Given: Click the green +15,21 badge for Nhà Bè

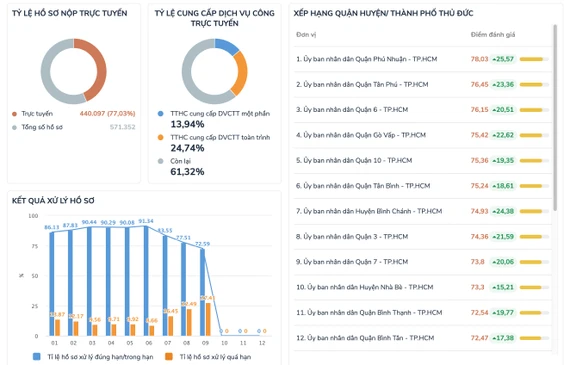Looking at the screenshot, I should pyautogui.click(x=503, y=287).
